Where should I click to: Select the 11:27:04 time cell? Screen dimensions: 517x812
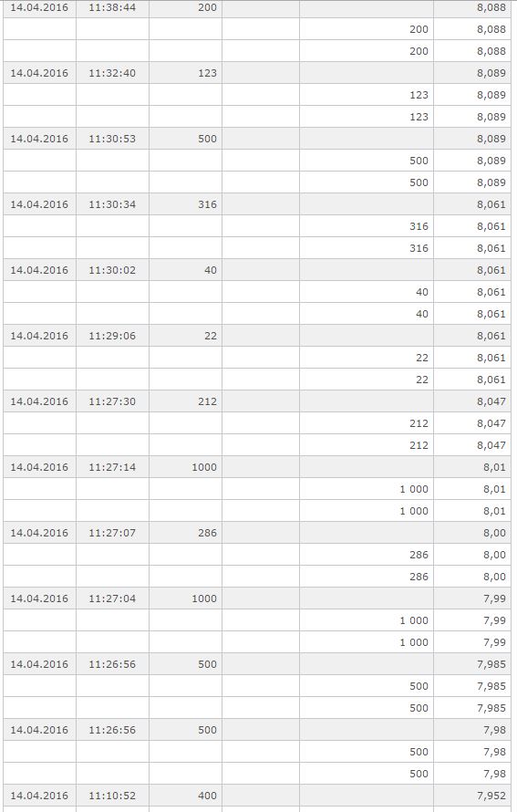click(x=112, y=599)
